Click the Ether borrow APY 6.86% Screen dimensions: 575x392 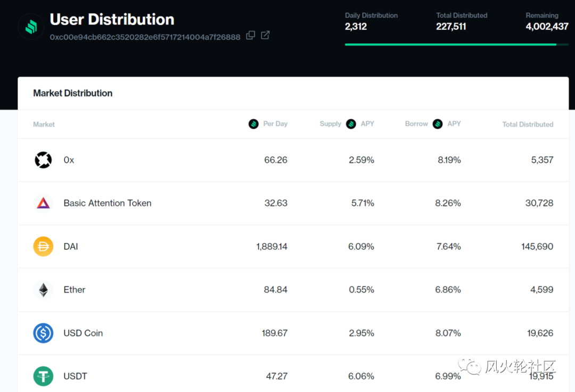[448, 290]
